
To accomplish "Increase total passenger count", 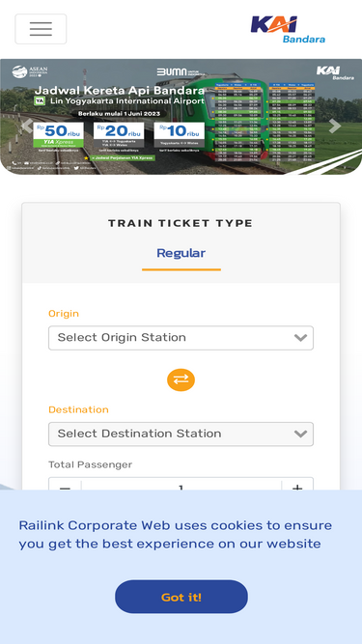I will click(297, 485).
